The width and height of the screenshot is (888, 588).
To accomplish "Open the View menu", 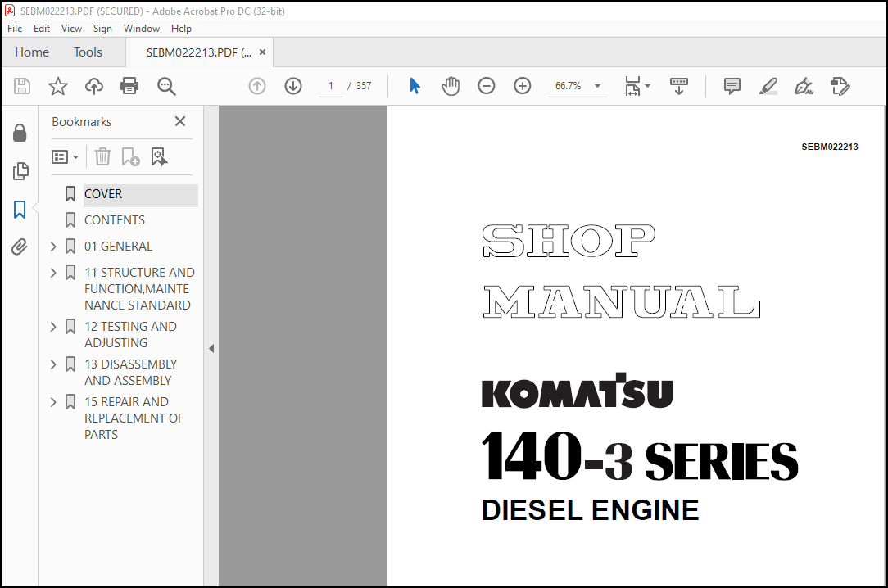I will [x=71, y=29].
